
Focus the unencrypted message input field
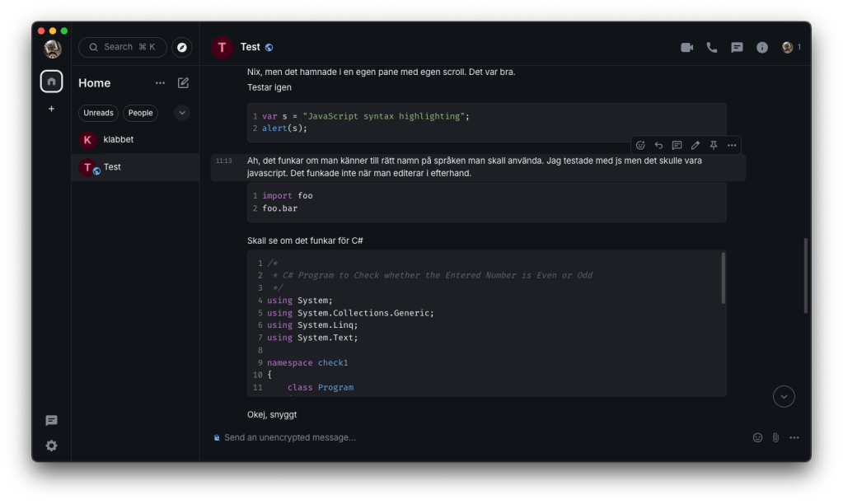pyautogui.click(x=478, y=437)
